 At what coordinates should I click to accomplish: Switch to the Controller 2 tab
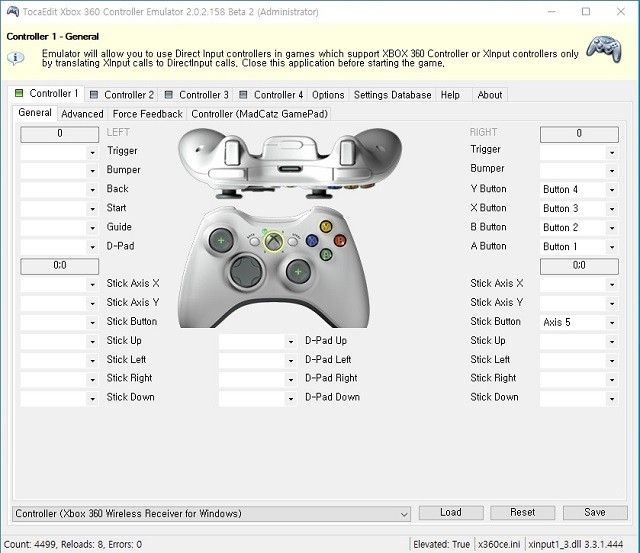122,95
